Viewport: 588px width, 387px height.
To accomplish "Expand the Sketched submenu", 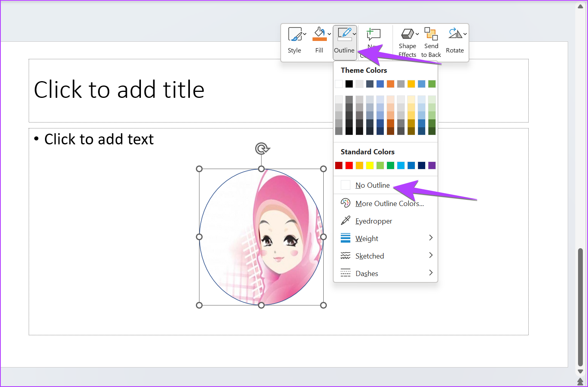I will (369, 256).
